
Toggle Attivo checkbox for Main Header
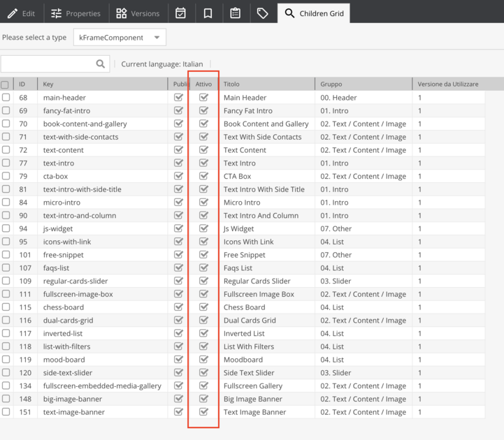pos(203,97)
